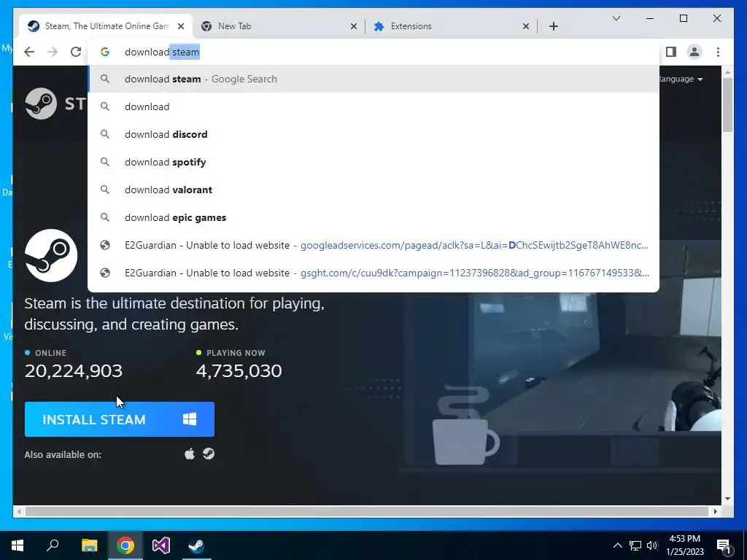747x560 pixels.
Task: Close the Extensions tab
Action: pos(526,26)
